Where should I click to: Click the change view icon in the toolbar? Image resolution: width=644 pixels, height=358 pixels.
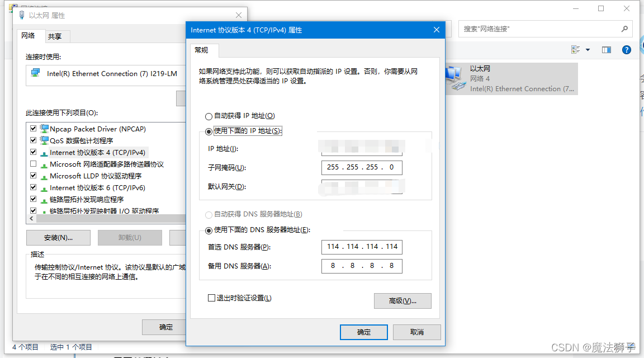pos(575,49)
